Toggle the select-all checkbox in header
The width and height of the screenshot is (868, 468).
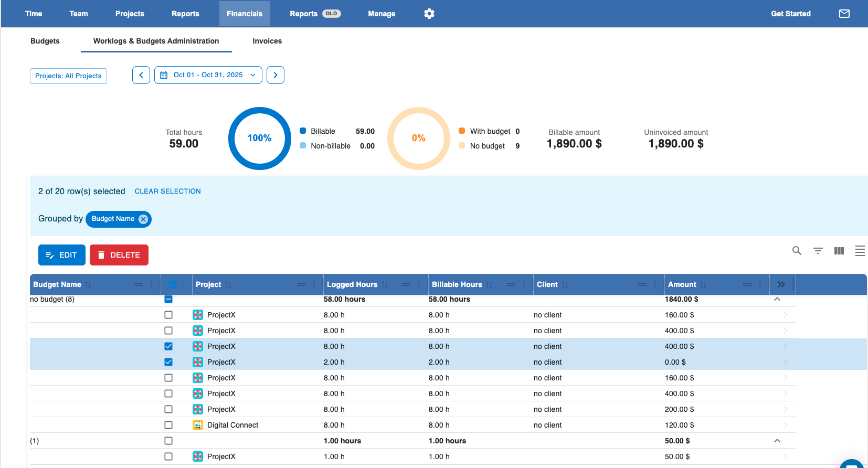(173, 284)
